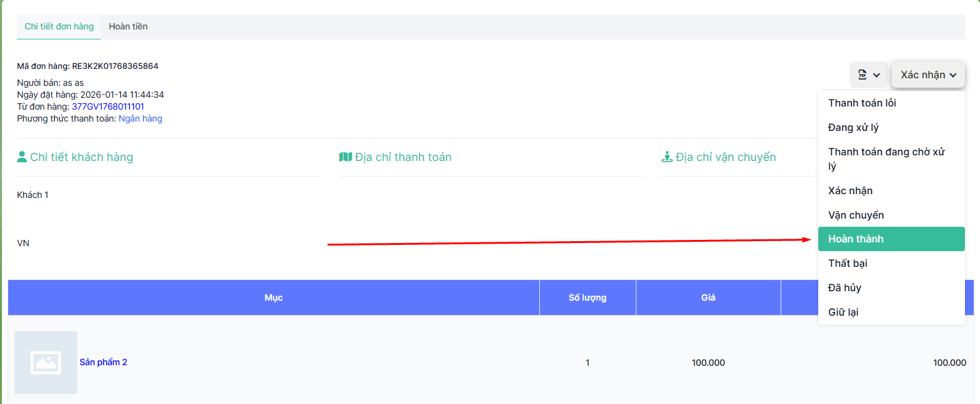Choose Đang xử lý status option
This screenshot has height=404, width=980.
[853, 128]
